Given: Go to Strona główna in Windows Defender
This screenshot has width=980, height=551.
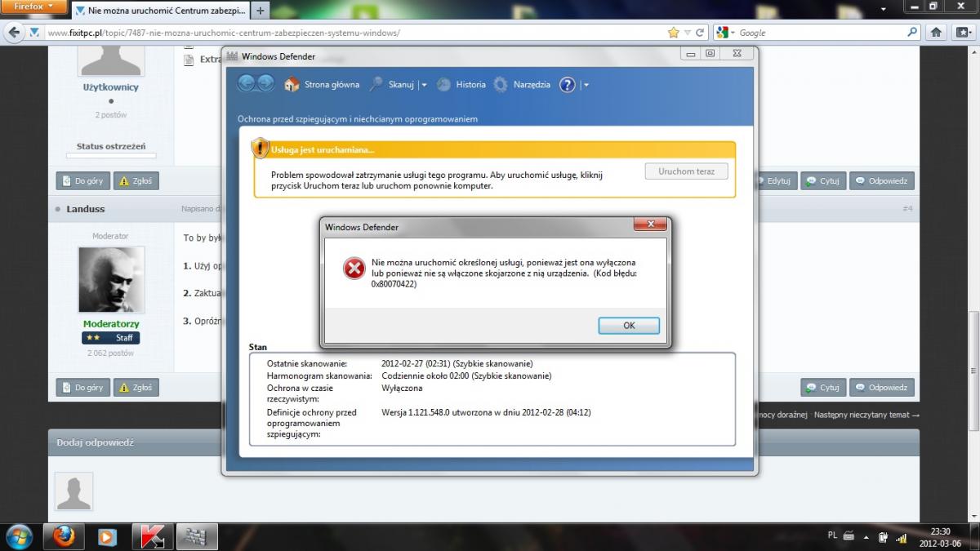Looking at the screenshot, I should point(322,84).
